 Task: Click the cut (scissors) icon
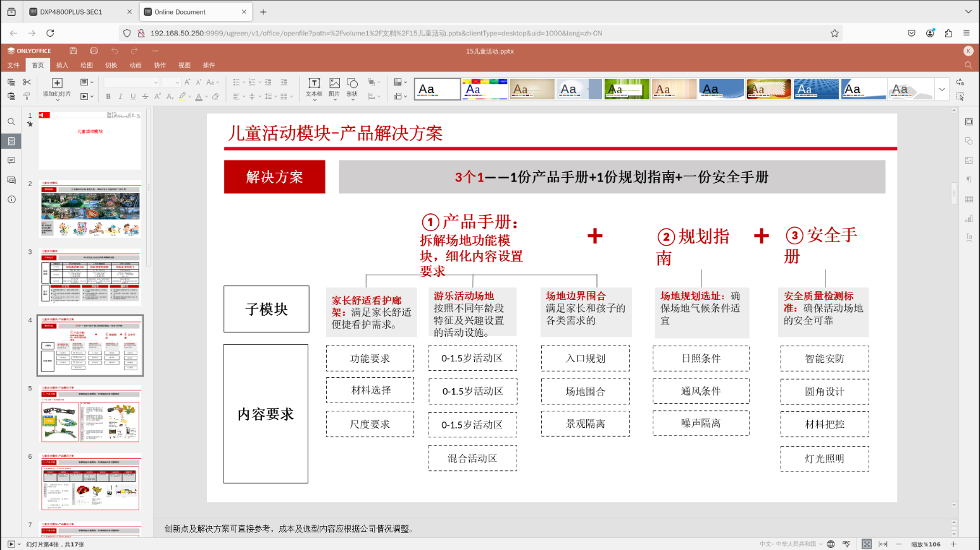coord(27,82)
